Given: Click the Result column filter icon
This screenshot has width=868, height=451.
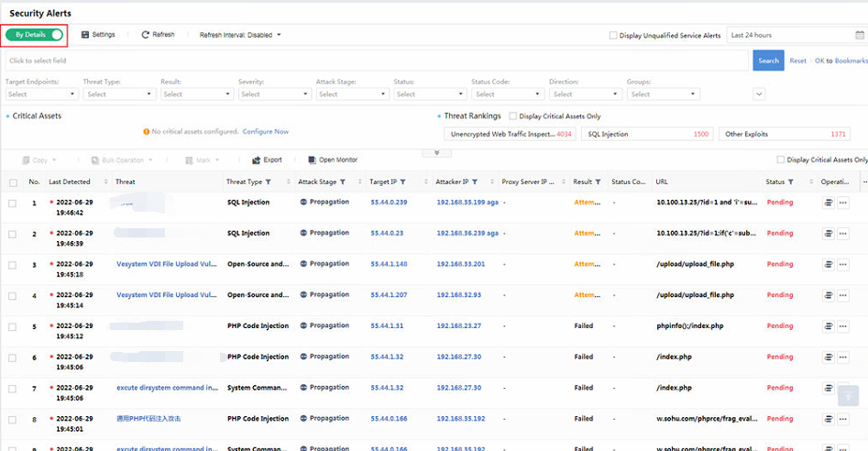Looking at the screenshot, I should click(x=598, y=182).
